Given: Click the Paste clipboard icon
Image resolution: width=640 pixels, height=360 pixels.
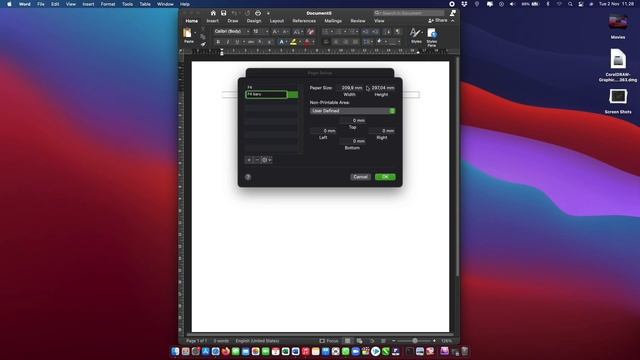Looking at the screenshot, I should (x=187, y=33).
